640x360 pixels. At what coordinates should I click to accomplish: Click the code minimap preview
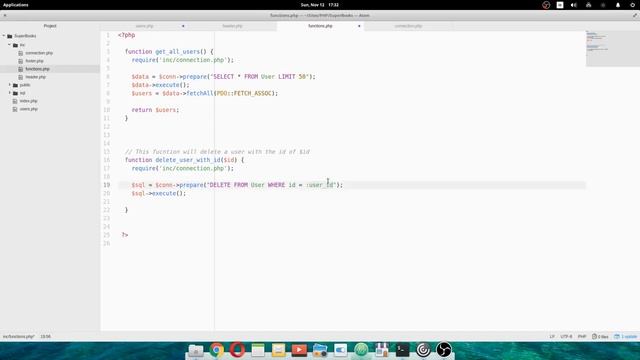point(613,48)
